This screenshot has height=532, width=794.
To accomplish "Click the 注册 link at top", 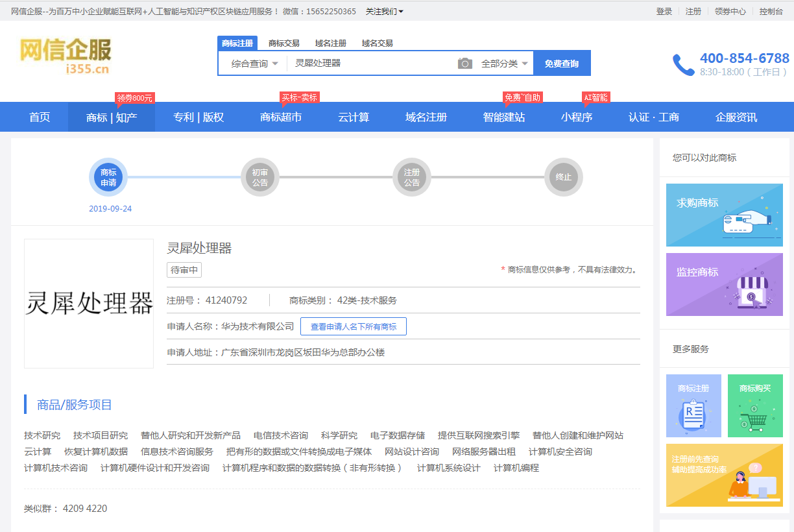I will click(x=693, y=11).
